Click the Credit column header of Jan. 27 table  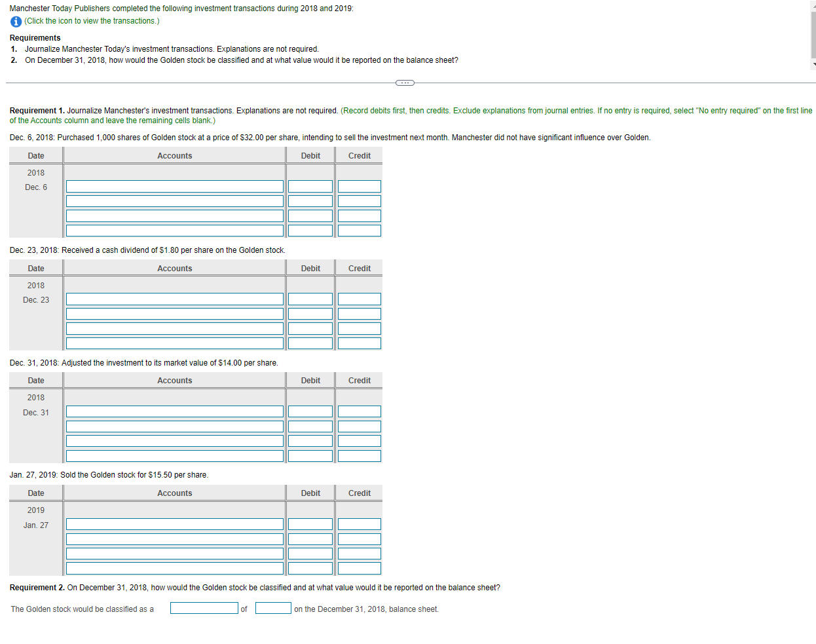[x=360, y=493]
